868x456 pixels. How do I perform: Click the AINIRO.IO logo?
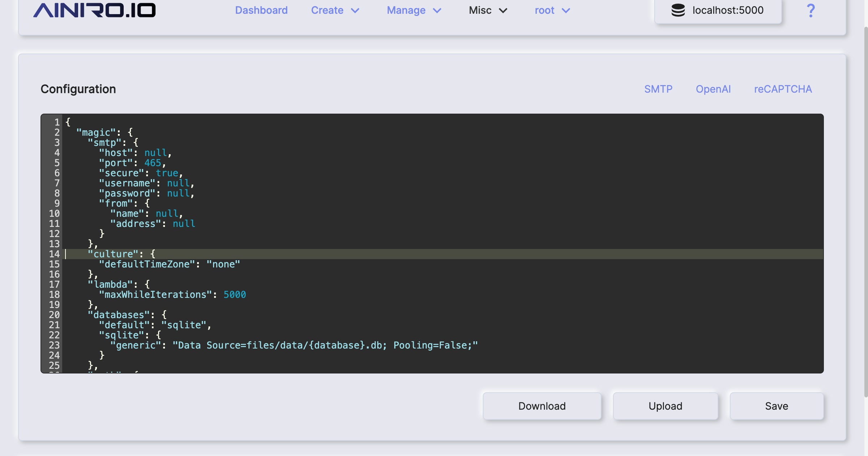pyautogui.click(x=94, y=10)
